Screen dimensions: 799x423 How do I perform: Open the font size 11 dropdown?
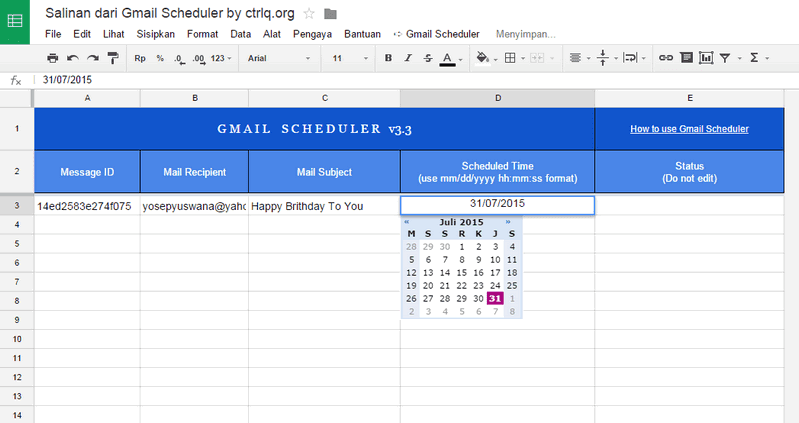[350, 58]
